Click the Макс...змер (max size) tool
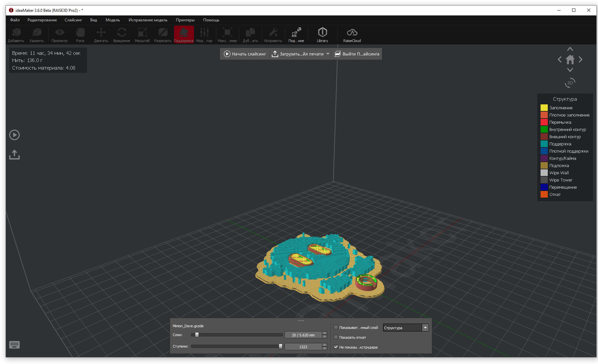 (x=227, y=35)
